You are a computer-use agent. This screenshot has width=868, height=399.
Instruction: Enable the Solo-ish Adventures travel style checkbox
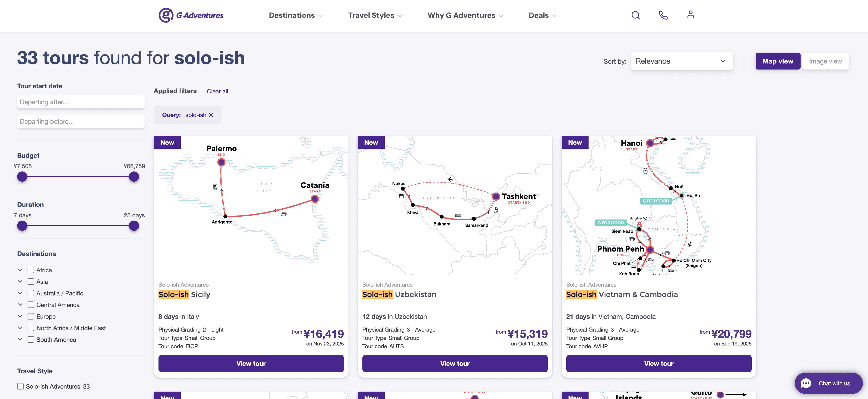click(21, 386)
